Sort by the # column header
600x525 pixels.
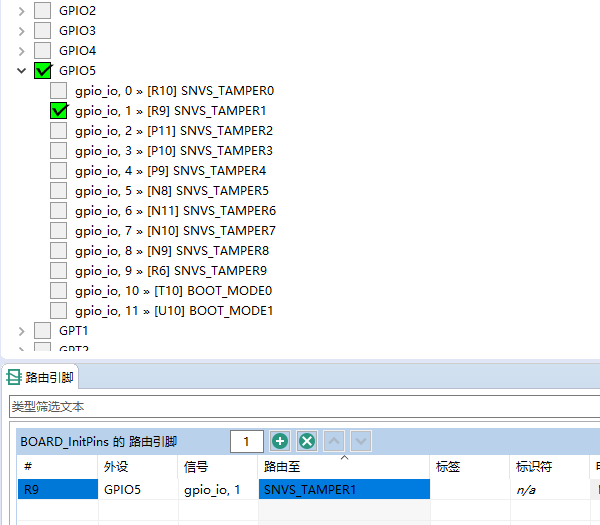(x=57, y=466)
